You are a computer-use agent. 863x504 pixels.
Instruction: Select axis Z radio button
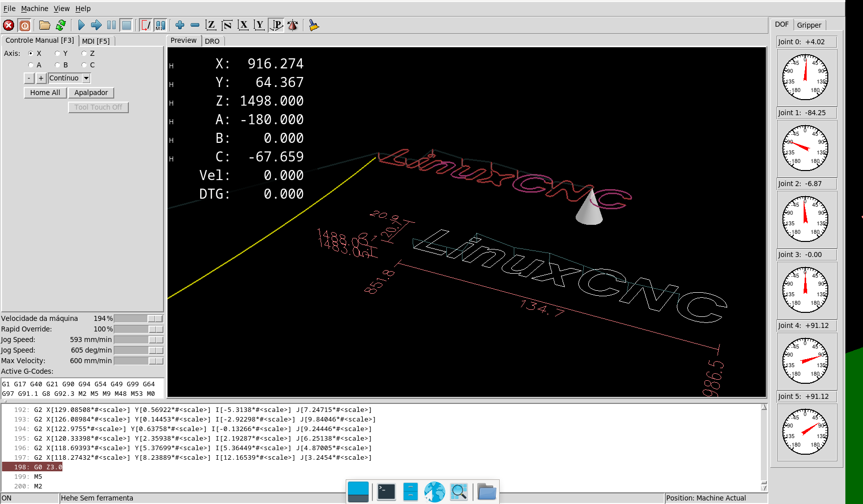[x=84, y=53]
